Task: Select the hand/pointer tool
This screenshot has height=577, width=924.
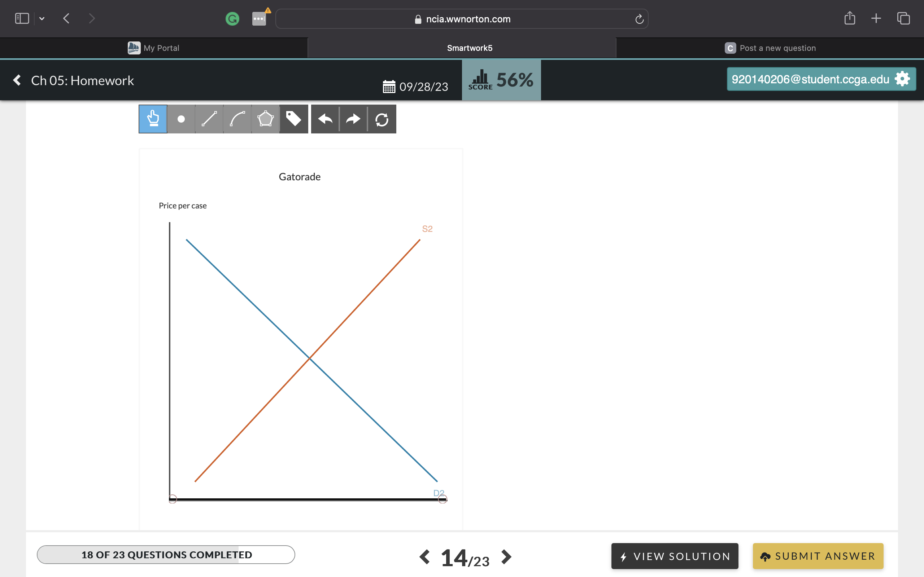Action: tap(152, 118)
